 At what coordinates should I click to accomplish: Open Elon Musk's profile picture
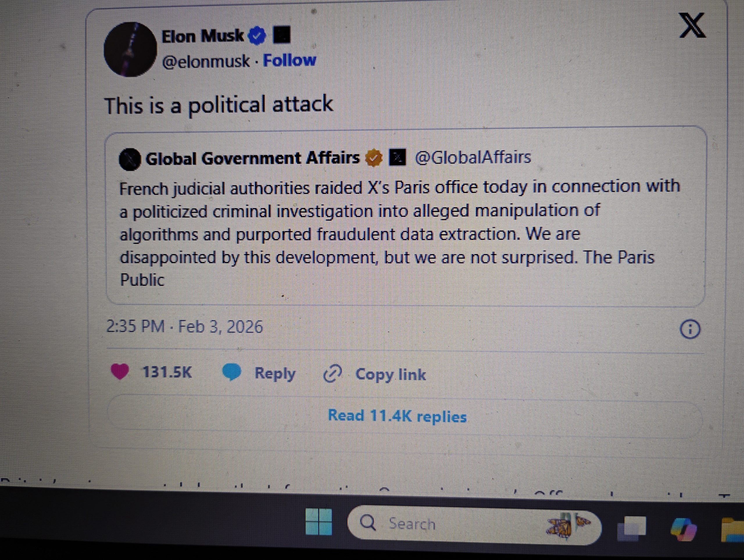[x=130, y=49]
